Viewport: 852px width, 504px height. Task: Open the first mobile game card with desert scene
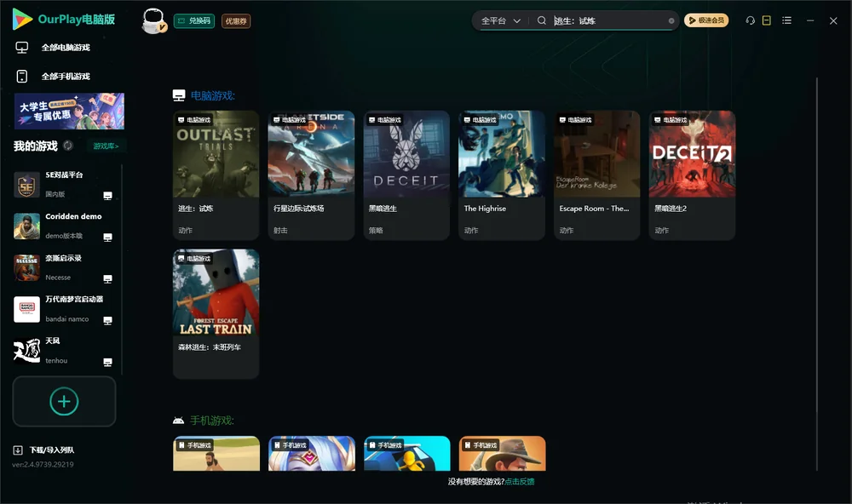216,454
